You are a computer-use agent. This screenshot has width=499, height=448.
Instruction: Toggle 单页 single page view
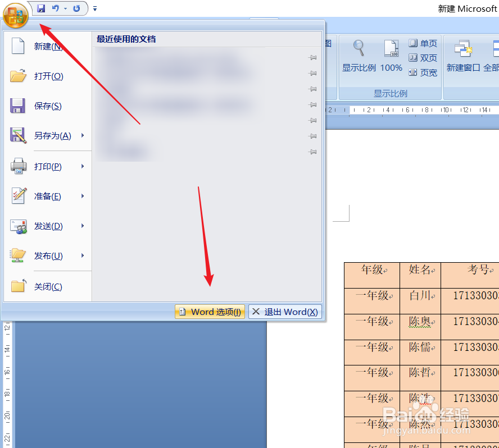tap(423, 43)
